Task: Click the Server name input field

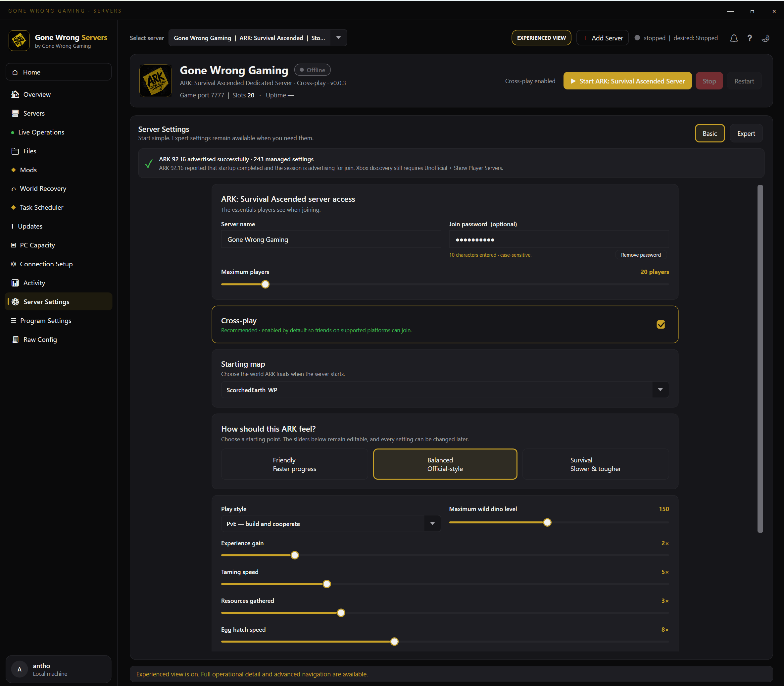Action: 331,239
